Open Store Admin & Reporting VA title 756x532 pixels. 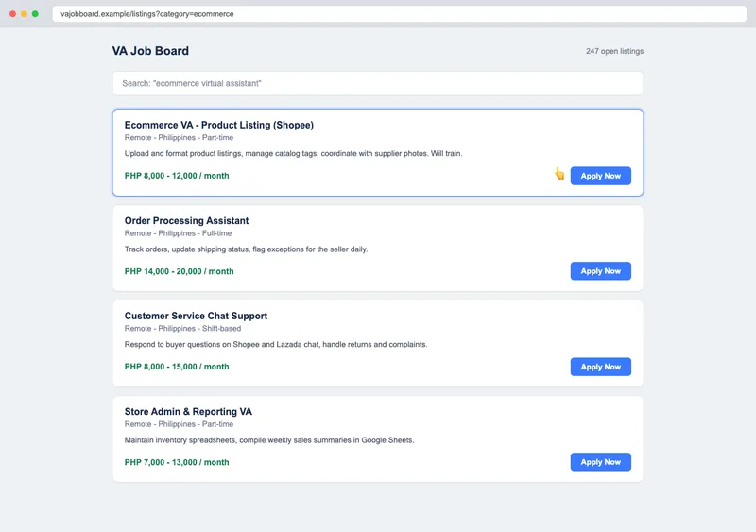[188, 411]
